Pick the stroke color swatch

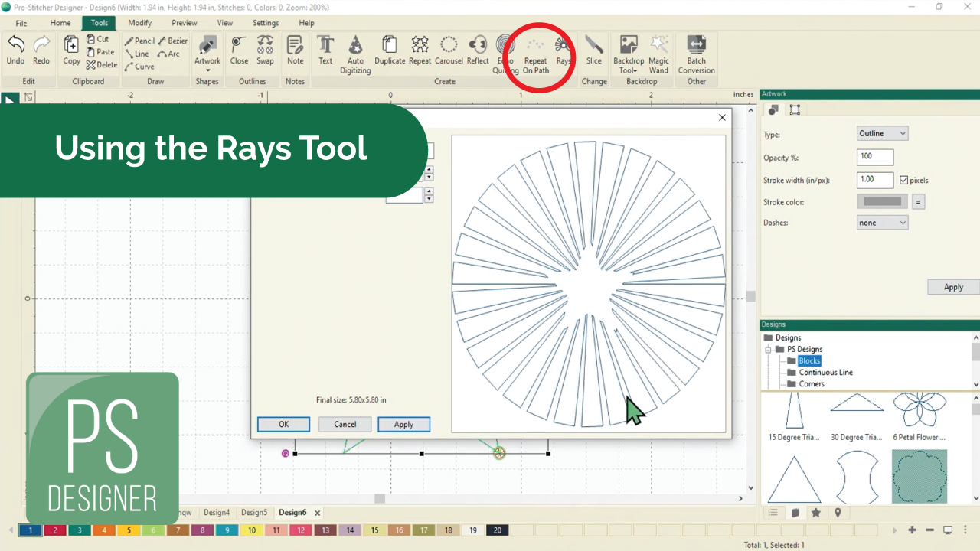pos(882,202)
